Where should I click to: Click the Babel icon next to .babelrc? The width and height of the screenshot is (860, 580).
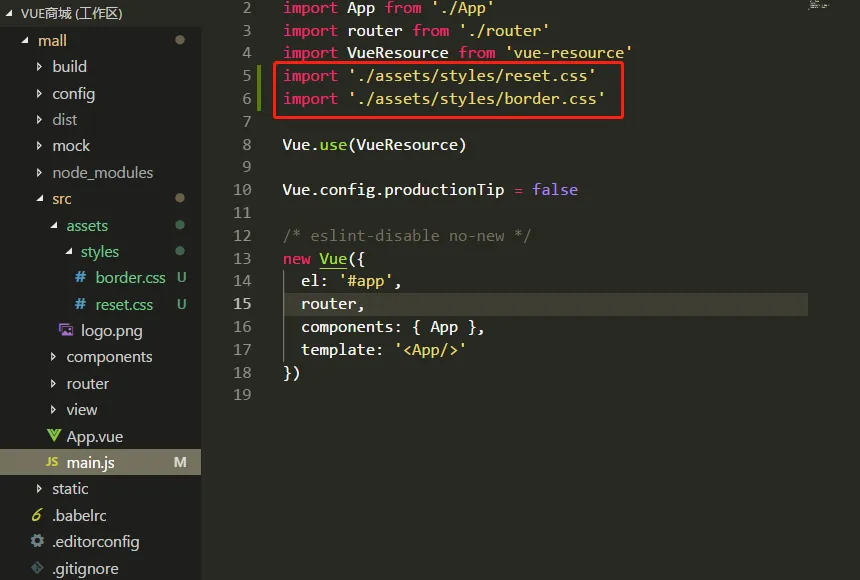click(x=37, y=515)
